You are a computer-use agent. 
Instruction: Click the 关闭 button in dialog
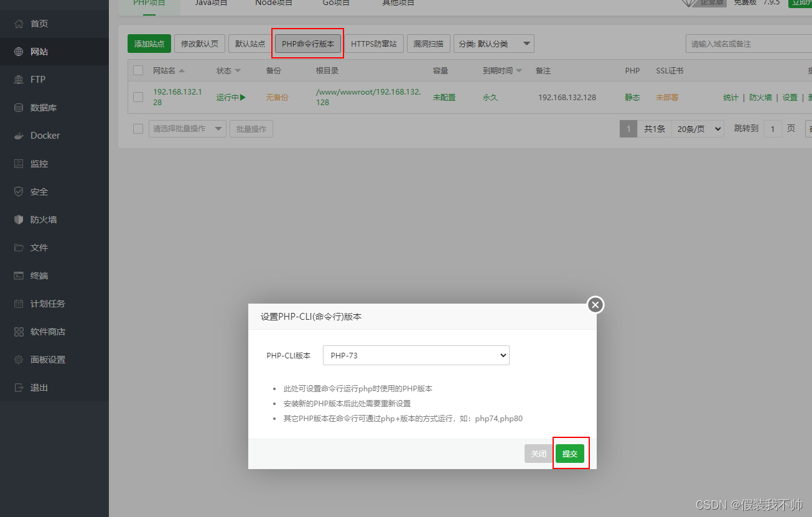[x=539, y=454]
